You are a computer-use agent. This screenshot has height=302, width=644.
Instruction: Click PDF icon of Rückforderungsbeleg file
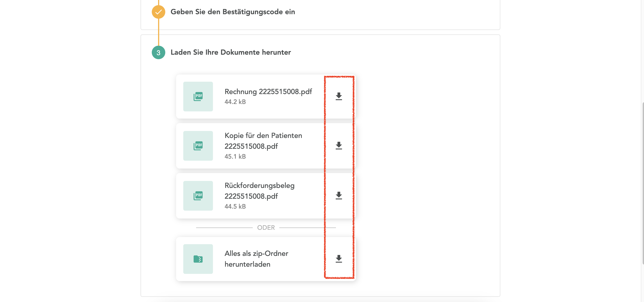pos(198,196)
